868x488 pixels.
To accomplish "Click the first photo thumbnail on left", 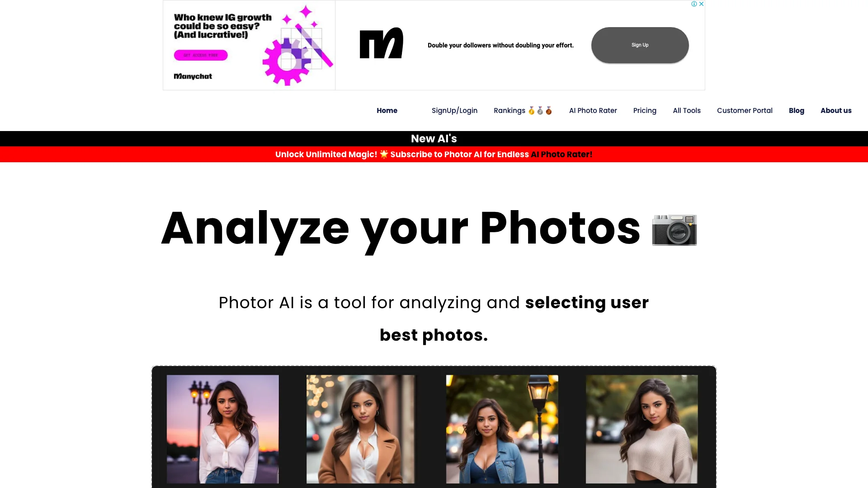I will 222,429.
